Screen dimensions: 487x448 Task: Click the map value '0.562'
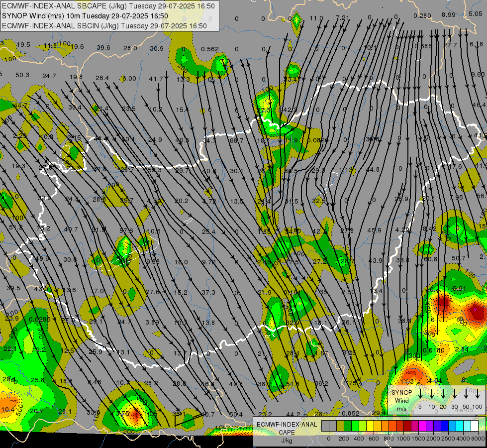pos(209,49)
